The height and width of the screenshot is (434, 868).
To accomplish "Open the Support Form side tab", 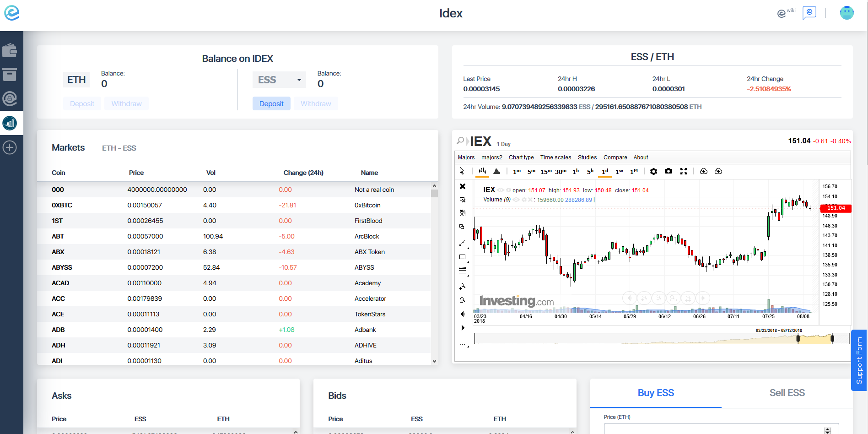I will [x=859, y=360].
